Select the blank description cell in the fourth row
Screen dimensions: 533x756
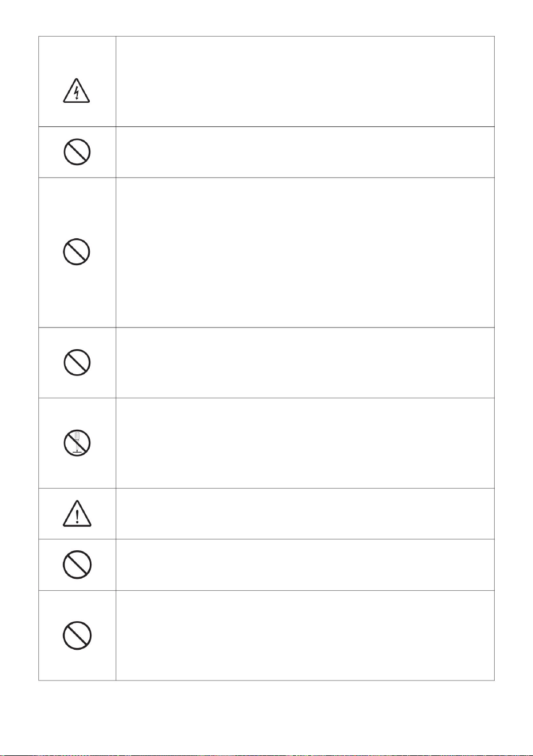[x=305, y=362]
